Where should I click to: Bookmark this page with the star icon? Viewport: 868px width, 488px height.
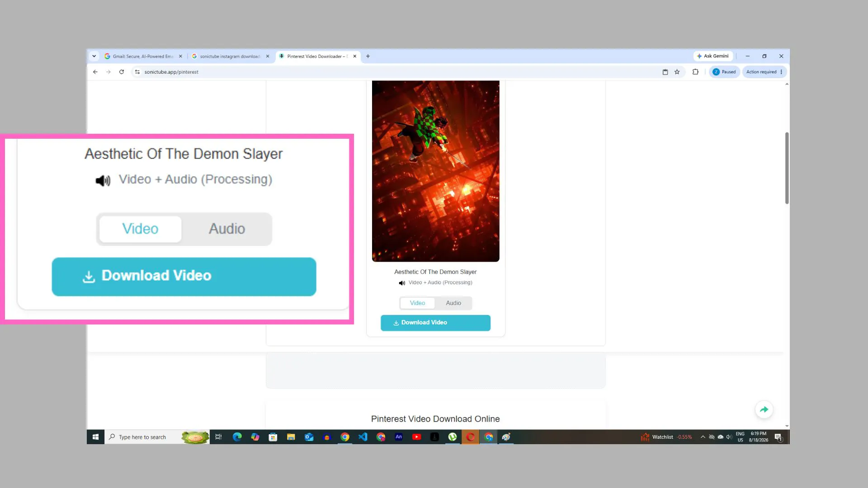coord(677,72)
